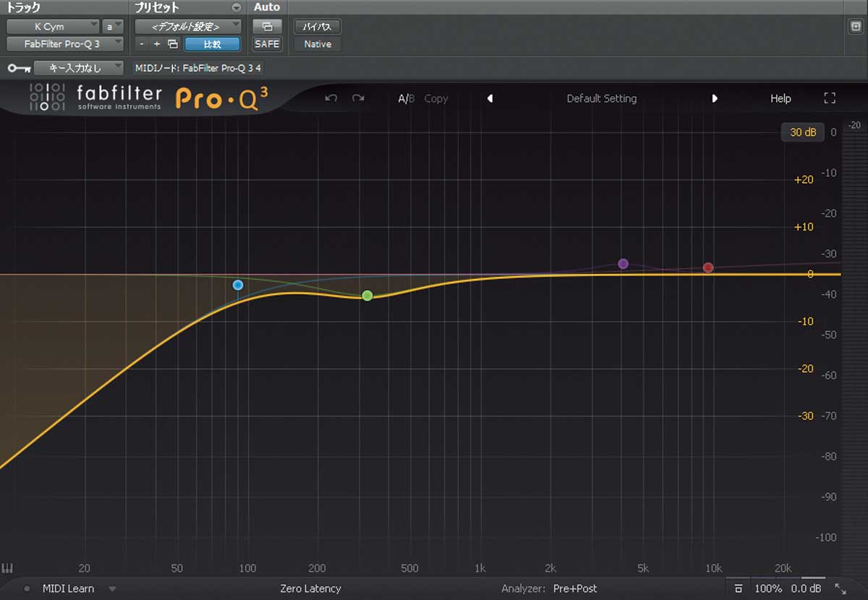
Task: Open the MIDI Learn options arrow
Action: (x=112, y=588)
